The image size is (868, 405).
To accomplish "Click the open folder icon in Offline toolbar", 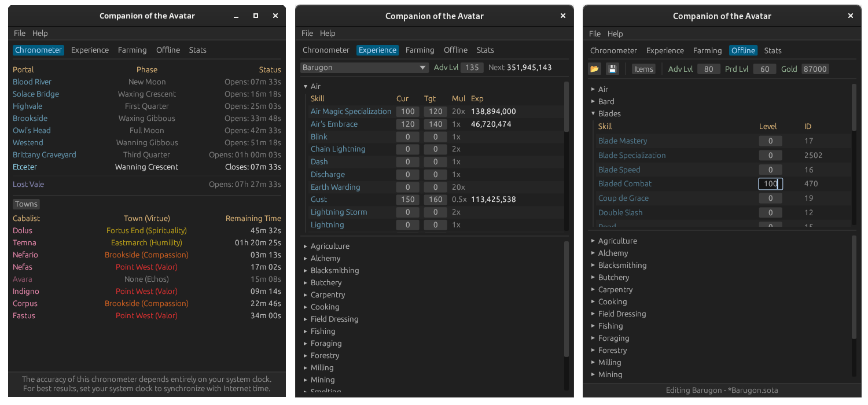I will tap(594, 69).
